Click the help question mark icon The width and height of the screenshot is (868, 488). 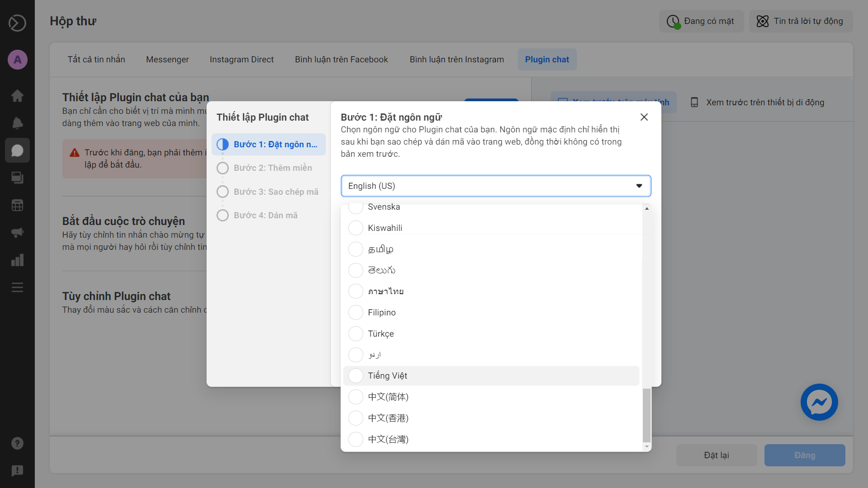17,443
